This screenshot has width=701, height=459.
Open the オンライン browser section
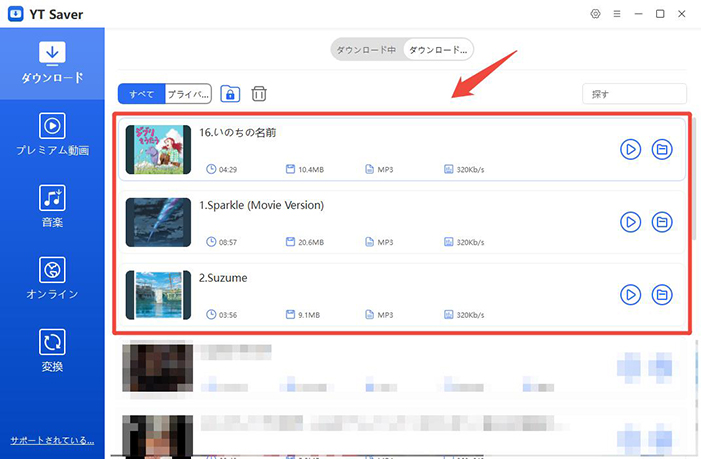pyautogui.click(x=52, y=278)
